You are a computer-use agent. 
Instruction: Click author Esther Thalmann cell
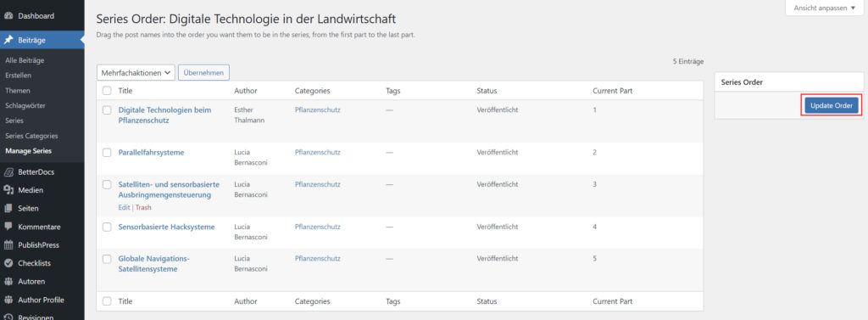[248, 115]
